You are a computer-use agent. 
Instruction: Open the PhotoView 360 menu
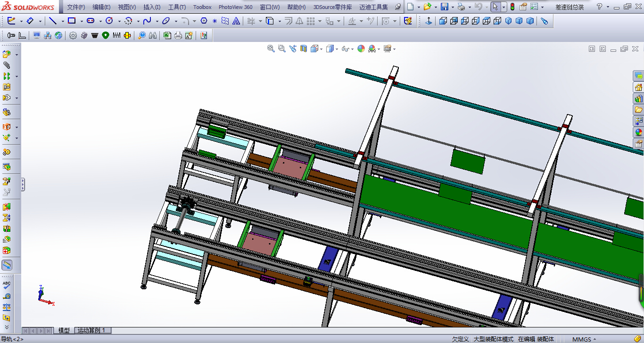pyautogui.click(x=235, y=7)
